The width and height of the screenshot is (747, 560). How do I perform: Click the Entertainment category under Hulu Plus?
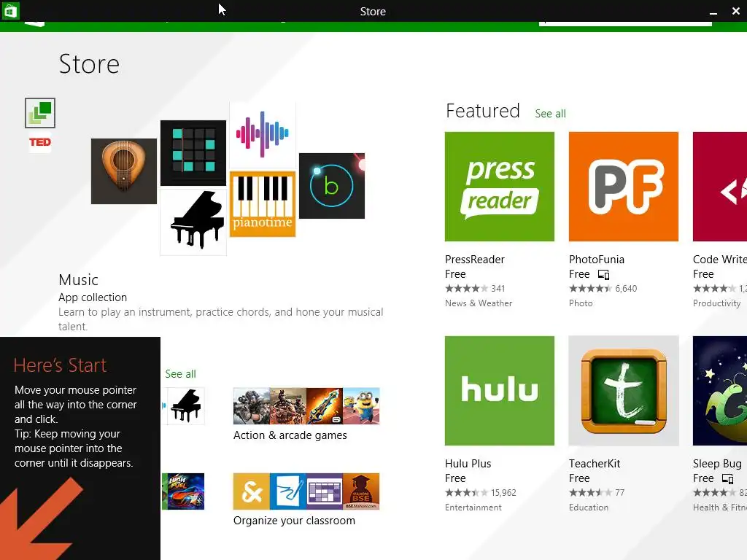pos(473,507)
